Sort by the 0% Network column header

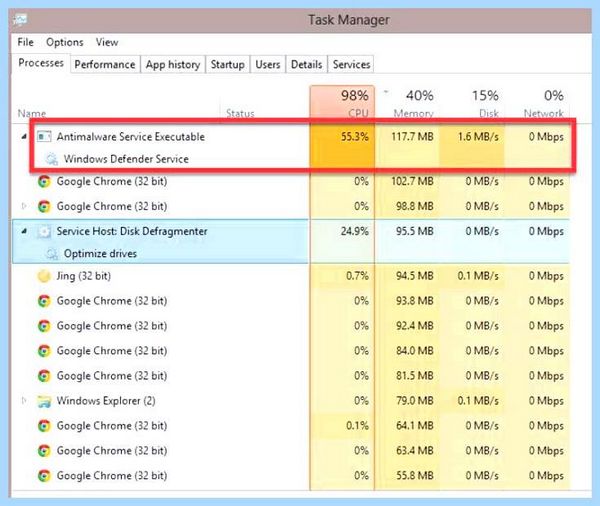coord(538,103)
